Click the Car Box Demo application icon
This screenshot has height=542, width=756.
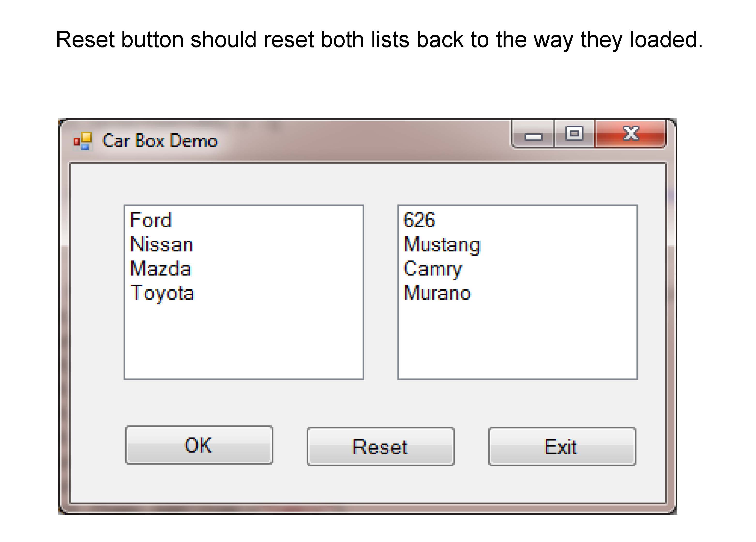tap(82, 141)
